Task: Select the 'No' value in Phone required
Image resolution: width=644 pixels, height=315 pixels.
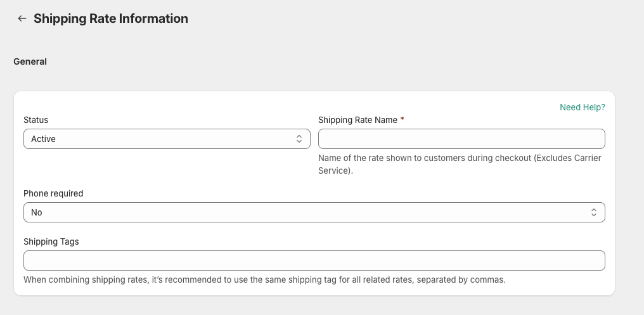Action: click(37, 212)
